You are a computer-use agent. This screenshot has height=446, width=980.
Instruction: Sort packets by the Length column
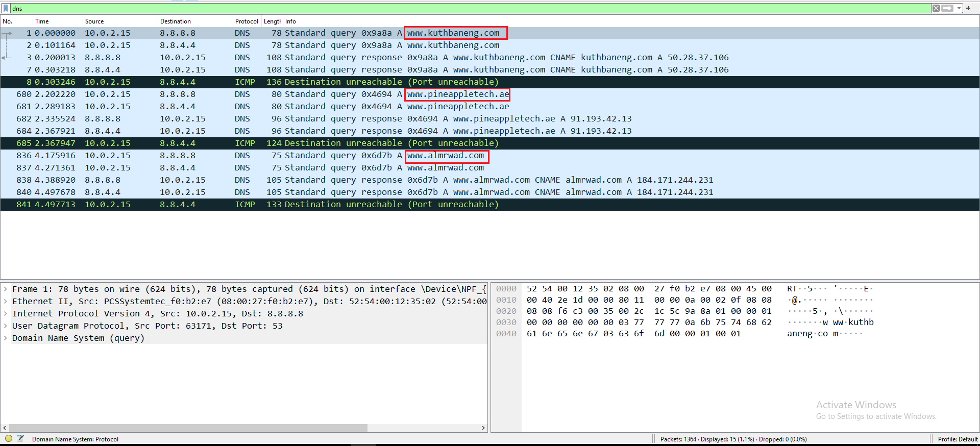pyautogui.click(x=272, y=21)
